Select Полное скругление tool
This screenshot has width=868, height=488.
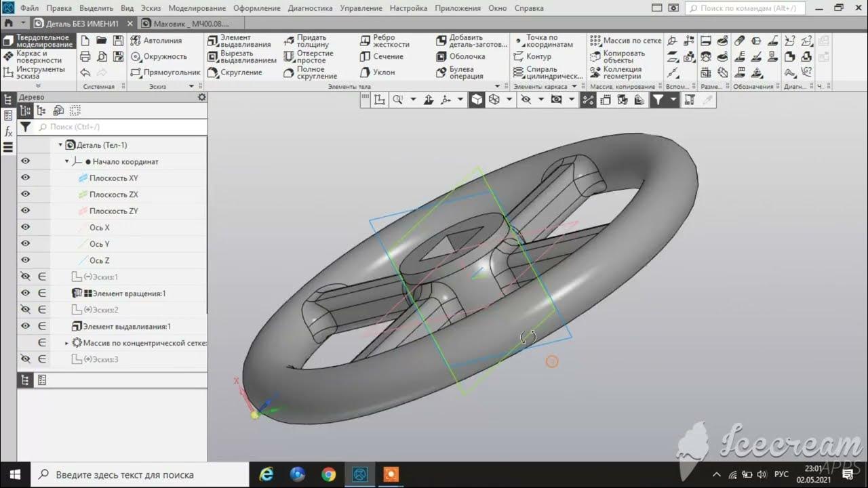310,72
